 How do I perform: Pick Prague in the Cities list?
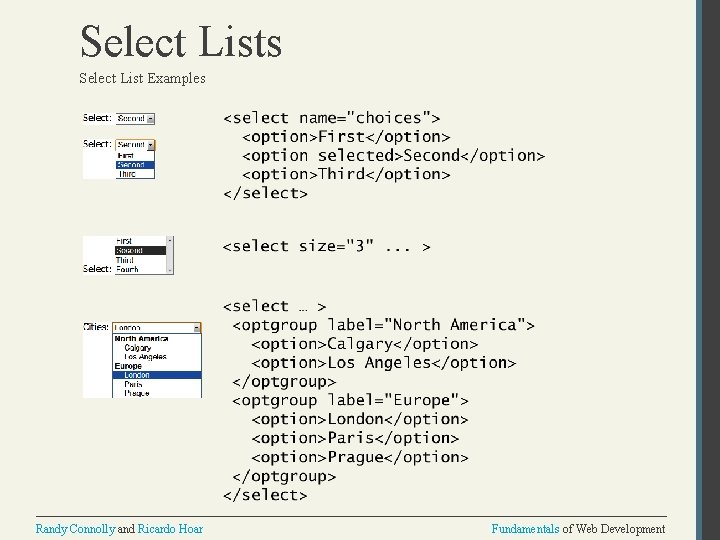pyautogui.click(x=157, y=394)
